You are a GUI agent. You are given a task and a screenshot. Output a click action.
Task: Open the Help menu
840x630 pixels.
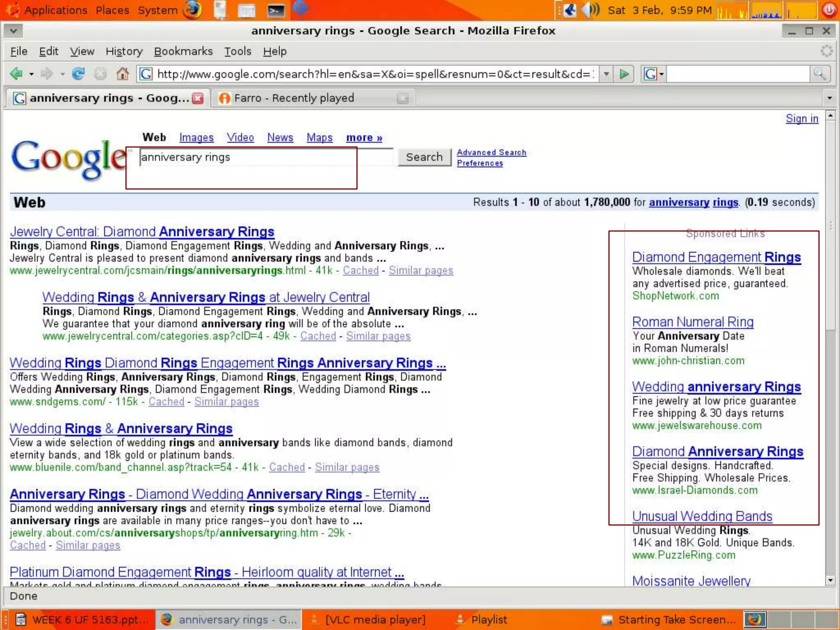274,51
